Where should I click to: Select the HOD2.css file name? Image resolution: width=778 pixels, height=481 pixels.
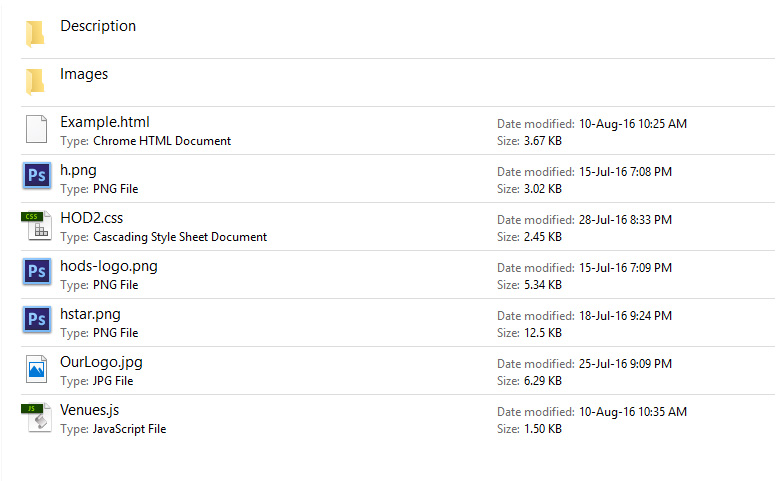pyautogui.click(x=91, y=218)
